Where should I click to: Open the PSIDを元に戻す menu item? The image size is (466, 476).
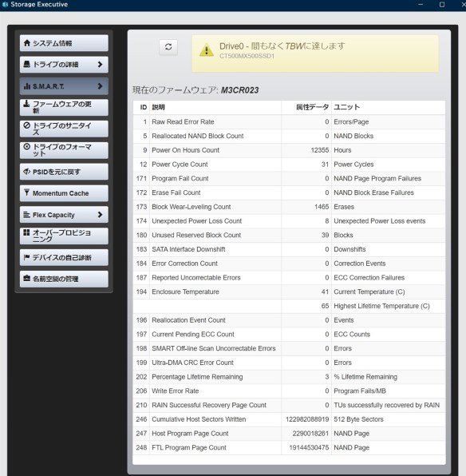point(64,172)
